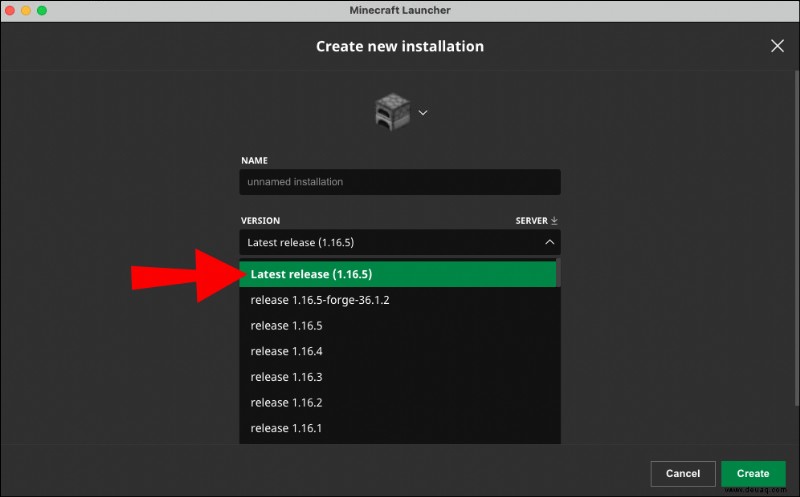
Task: Click the green macOS fullscreen button
Action: coord(42,10)
